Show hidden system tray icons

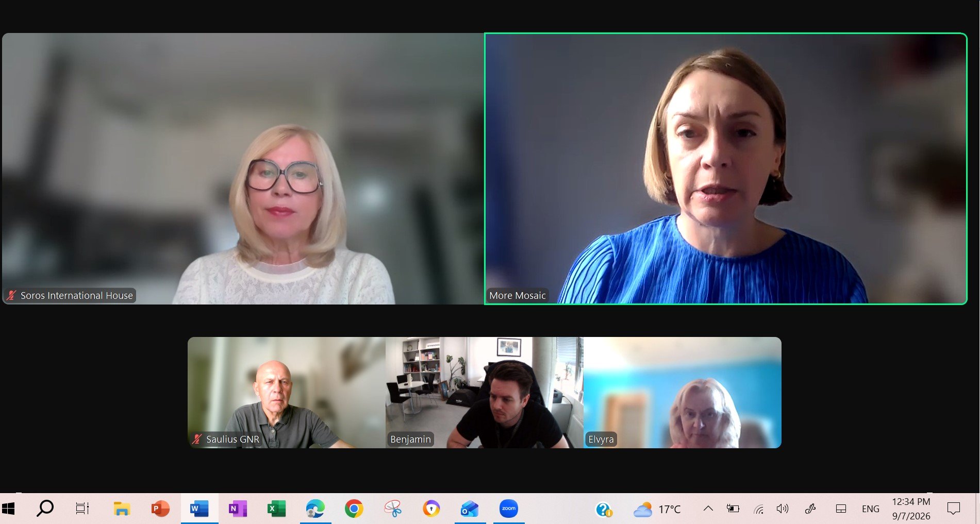pyautogui.click(x=708, y=509)
